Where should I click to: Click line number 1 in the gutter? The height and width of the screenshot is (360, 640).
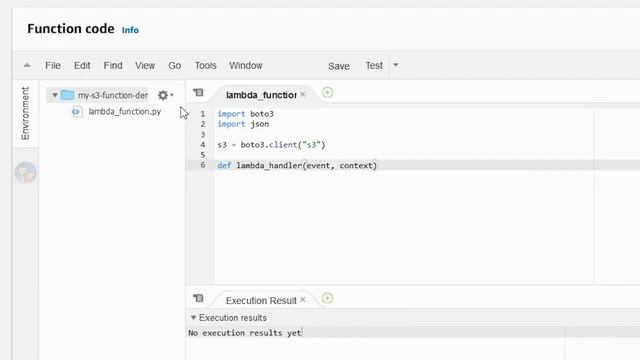[203, 114]
